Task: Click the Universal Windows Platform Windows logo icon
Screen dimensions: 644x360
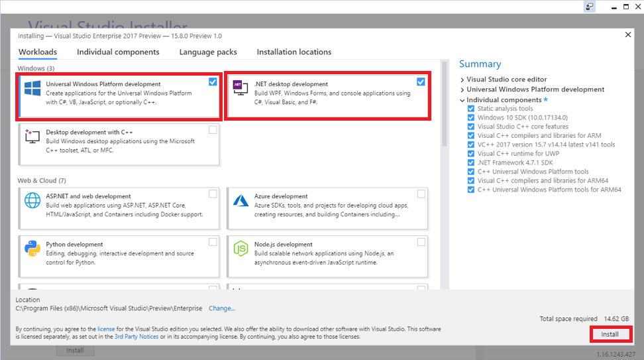Action: [32, 88]
